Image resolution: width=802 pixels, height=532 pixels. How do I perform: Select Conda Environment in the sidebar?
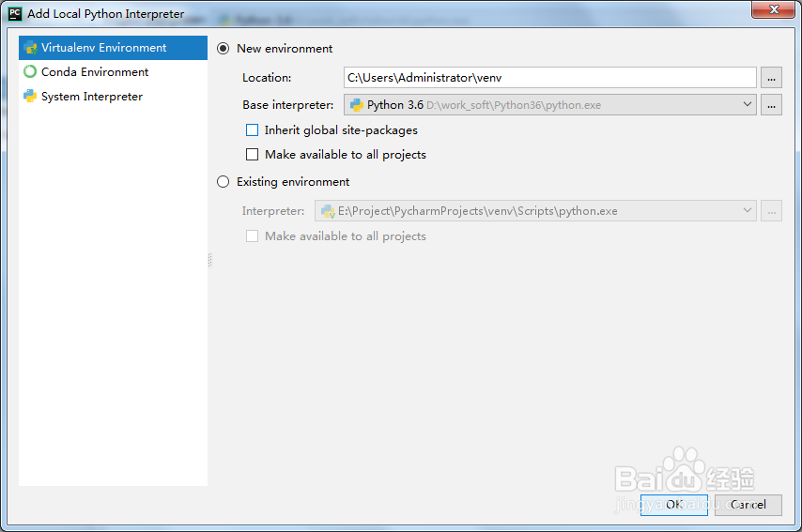113,72
